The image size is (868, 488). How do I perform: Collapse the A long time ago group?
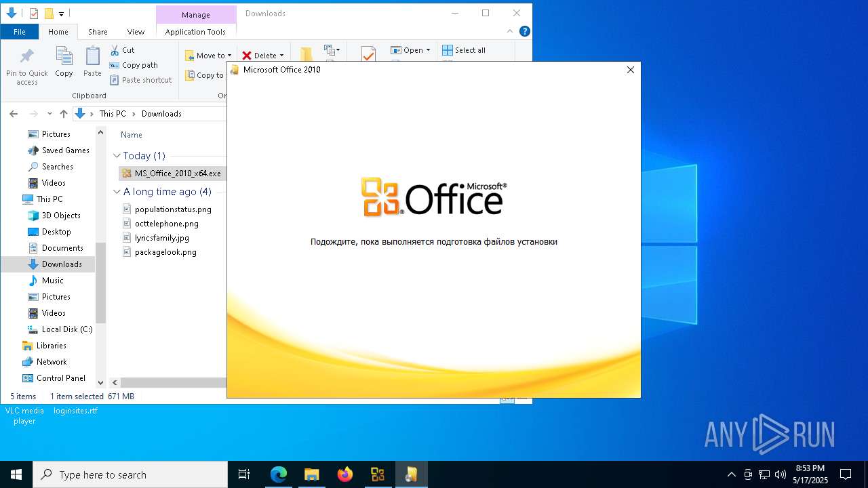117,192
